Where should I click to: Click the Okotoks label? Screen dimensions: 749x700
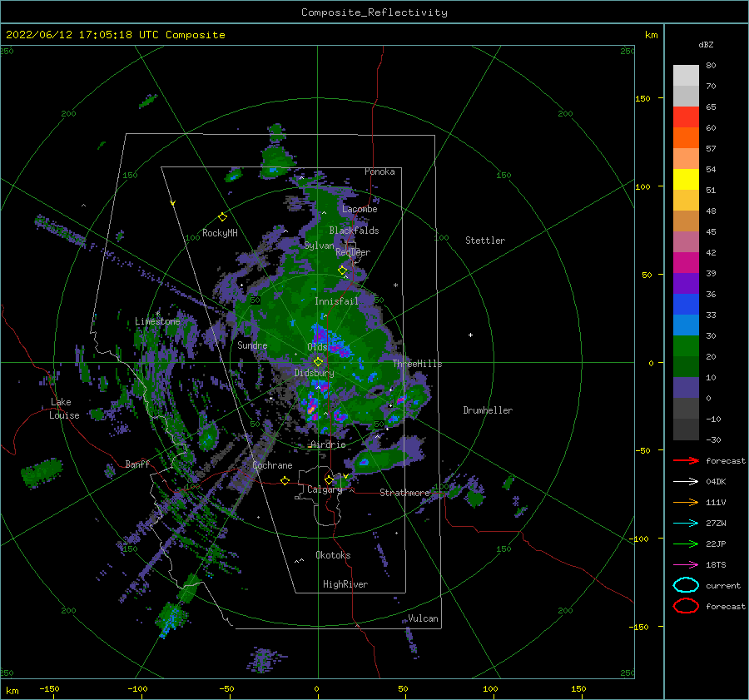(x=333, y=555)
